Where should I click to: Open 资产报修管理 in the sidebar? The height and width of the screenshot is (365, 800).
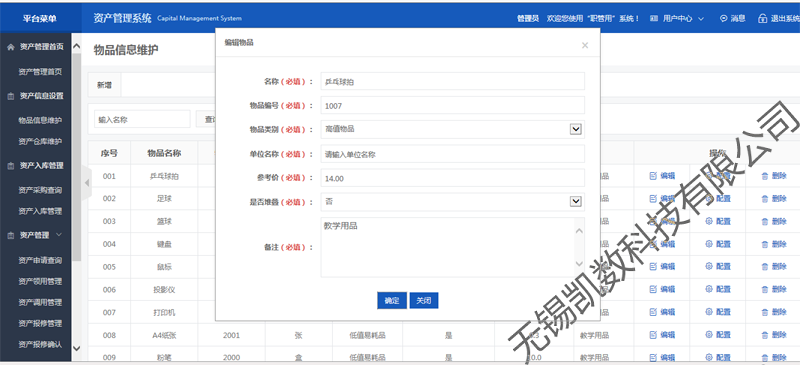pyautogui.click(x=40, y=323)
